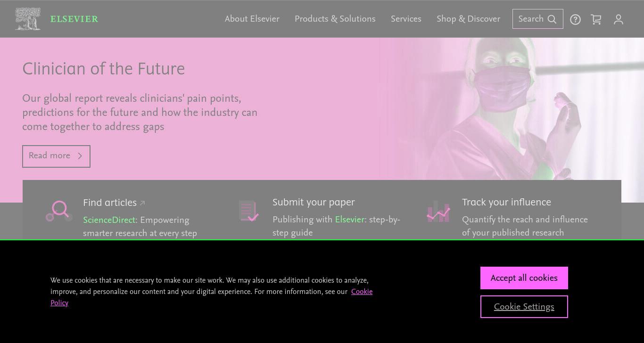The width and height of the screenshot is (644, 343).
Task: Click the magnifying glass search icon
Action: (x=552, y=19)
